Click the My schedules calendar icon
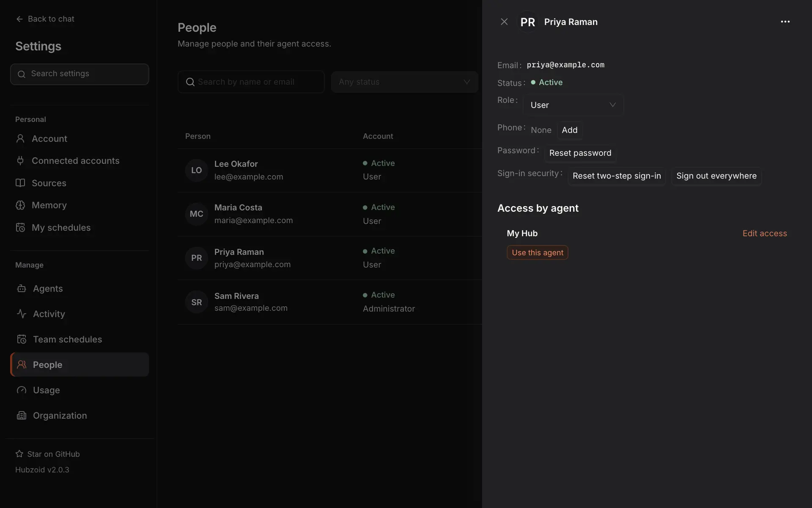The width and height of the screenshot is (812, 508). click(20, 227)
